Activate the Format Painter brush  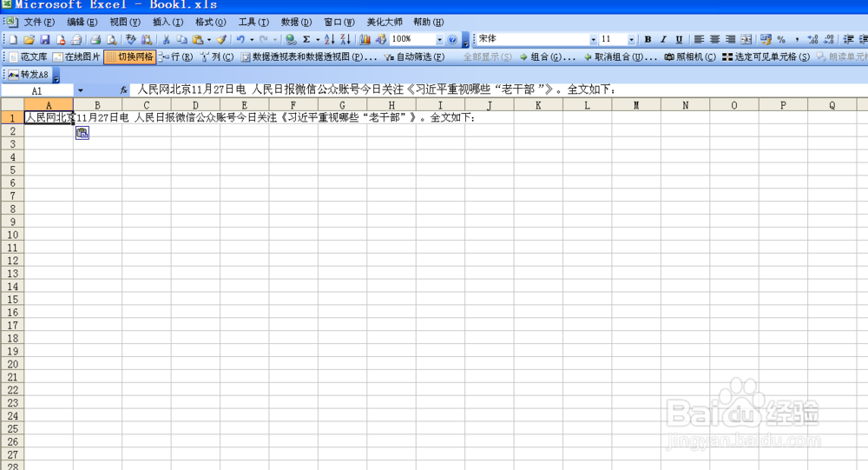[220, 39]
